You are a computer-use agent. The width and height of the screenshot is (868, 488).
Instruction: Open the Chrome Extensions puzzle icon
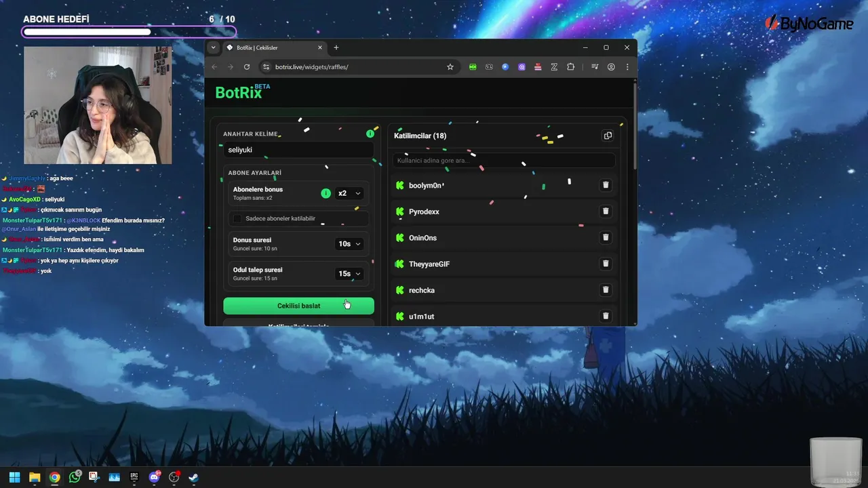point(570,67)
